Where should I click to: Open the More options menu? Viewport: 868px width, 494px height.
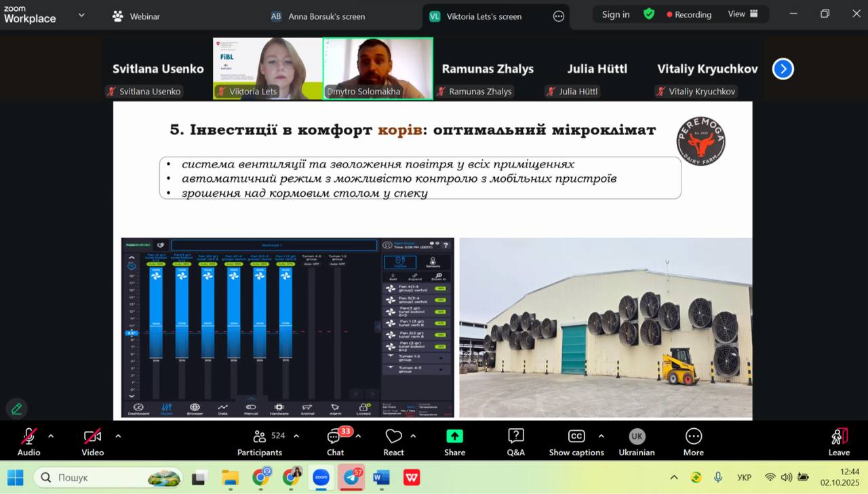click(693, 442)
